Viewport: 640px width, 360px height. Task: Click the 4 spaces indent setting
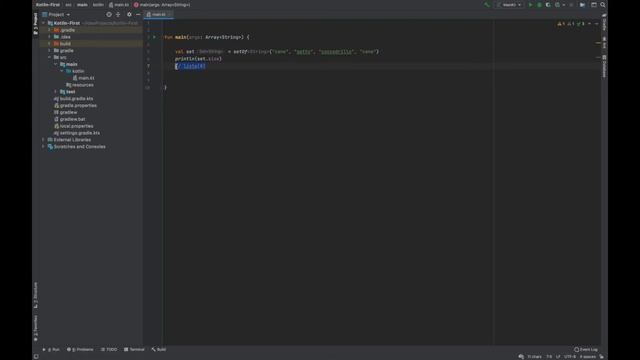pos(588,357)
